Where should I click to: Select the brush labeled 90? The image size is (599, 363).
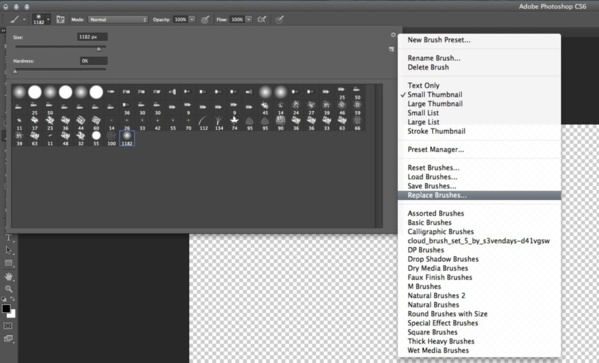pos(280,123)
